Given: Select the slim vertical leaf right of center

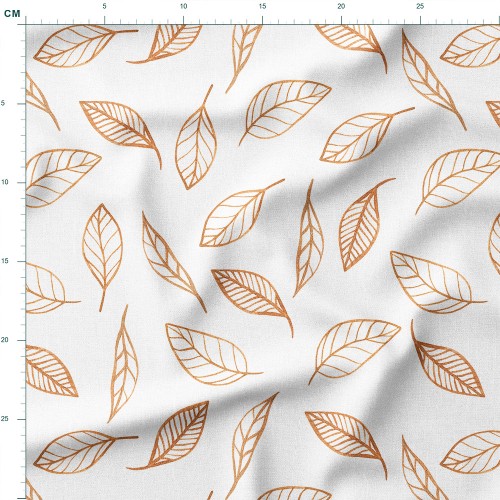Looking at the screenshot, I should point(309,238).
